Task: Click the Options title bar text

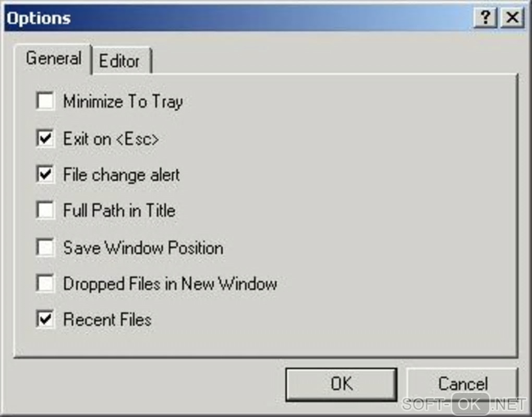Action: tap(39, 19)
